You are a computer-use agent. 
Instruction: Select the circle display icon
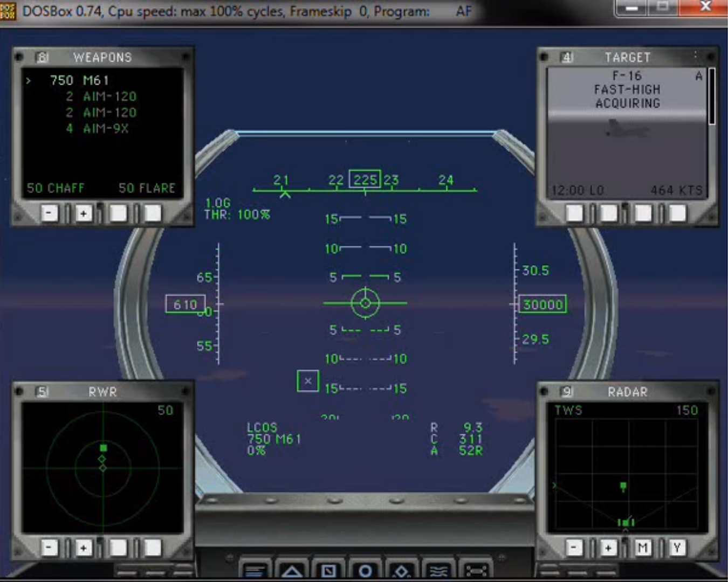pyautogui.click(x=365, y=570)
